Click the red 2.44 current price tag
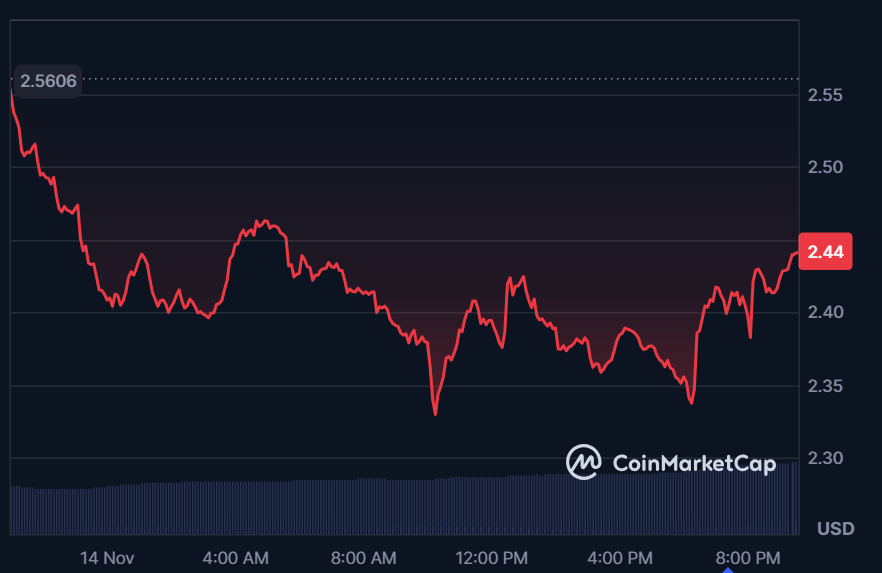The width and height of the screenshot is (882, 573). click(826, 253)
